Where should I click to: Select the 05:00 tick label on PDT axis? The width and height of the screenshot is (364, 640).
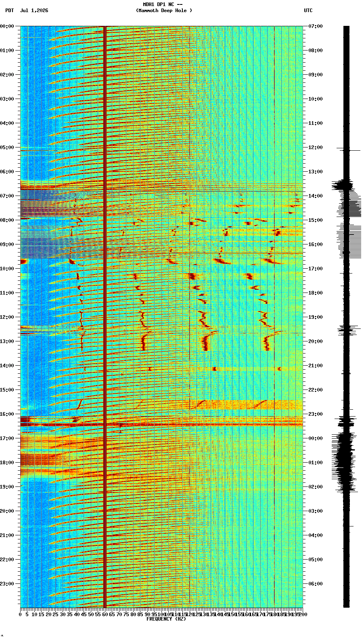tap(7, 147)
